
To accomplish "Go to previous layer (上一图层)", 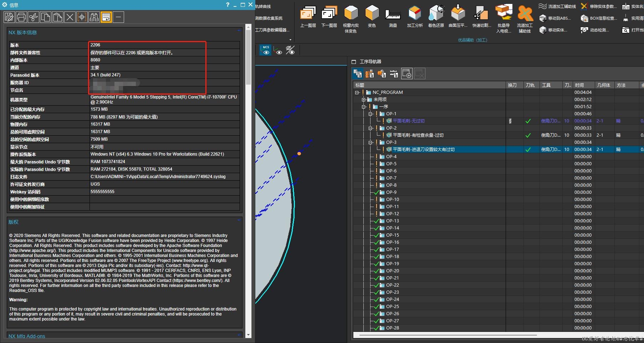I will point(308,16).
